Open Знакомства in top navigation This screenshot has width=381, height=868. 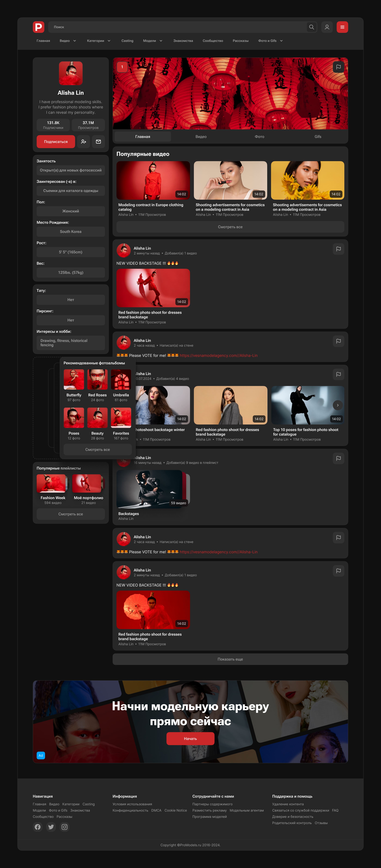[x=183, y=41]
